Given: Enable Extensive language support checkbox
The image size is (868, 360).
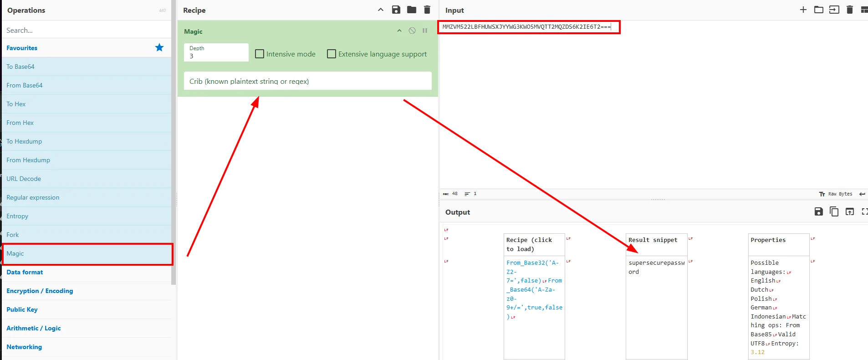Looking at the screenshot, I should tap(332, 54).
